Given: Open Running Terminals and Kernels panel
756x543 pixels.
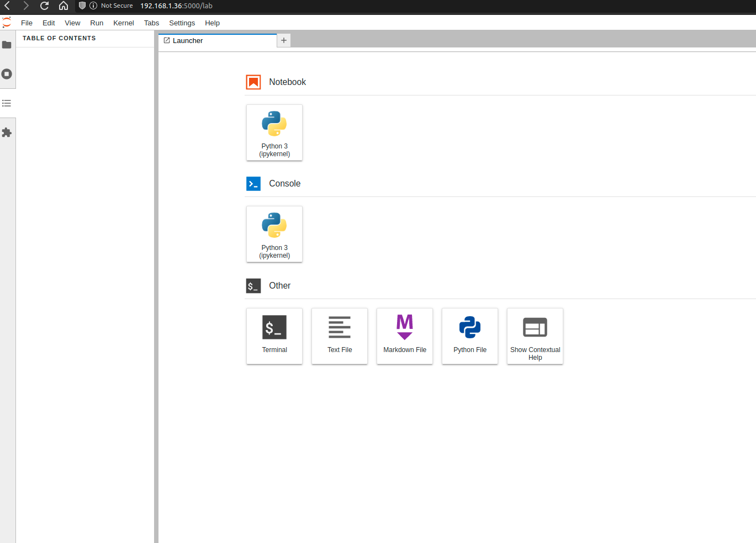Looking at the screenshot, I should [7, 74].
